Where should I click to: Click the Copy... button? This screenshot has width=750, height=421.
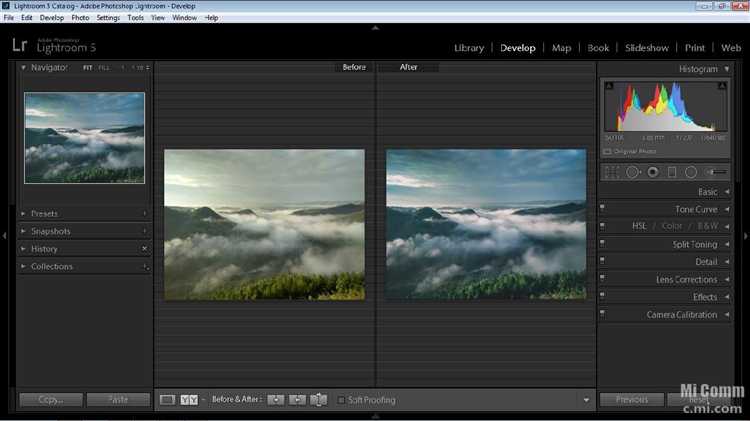[x=51, y=399]
